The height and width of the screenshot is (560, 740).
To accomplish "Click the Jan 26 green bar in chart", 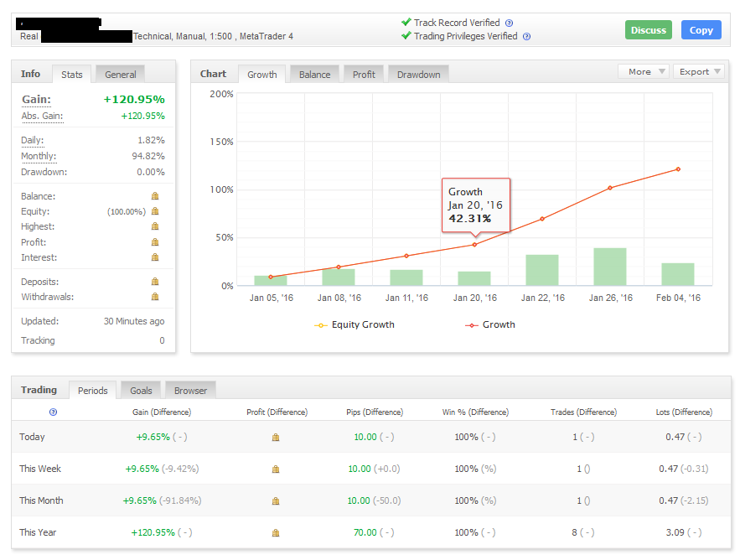I will [609, 267].
